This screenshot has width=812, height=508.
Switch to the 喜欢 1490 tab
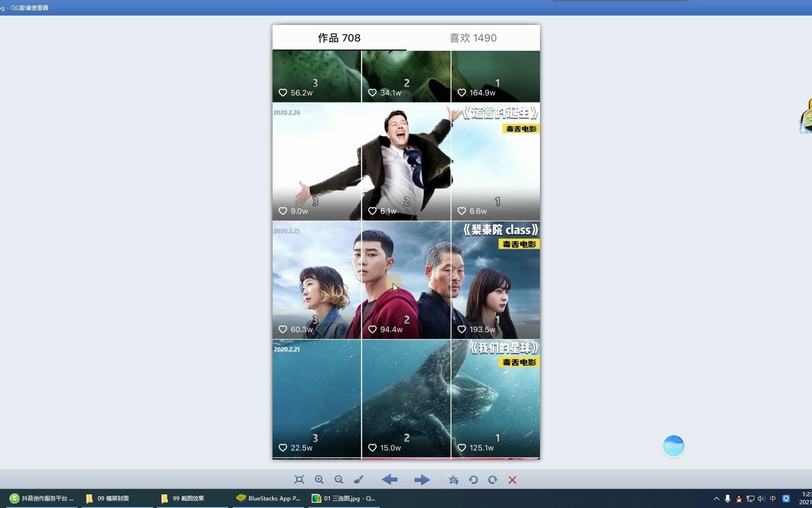(473, 38)
